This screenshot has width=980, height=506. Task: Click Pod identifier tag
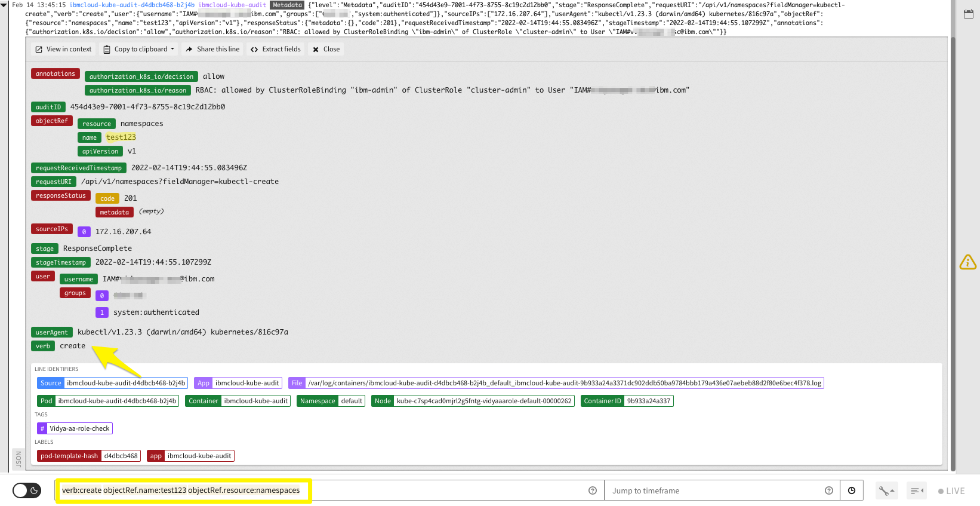pos(108,401)
